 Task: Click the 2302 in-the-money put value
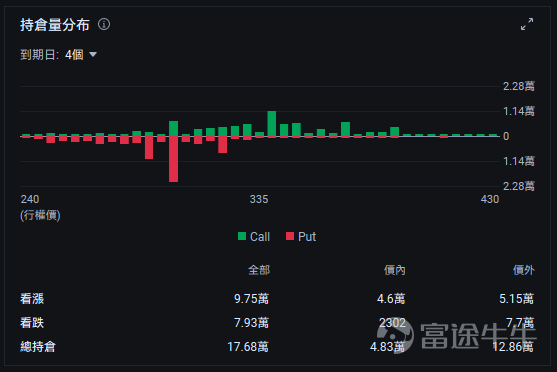[392, 323]
